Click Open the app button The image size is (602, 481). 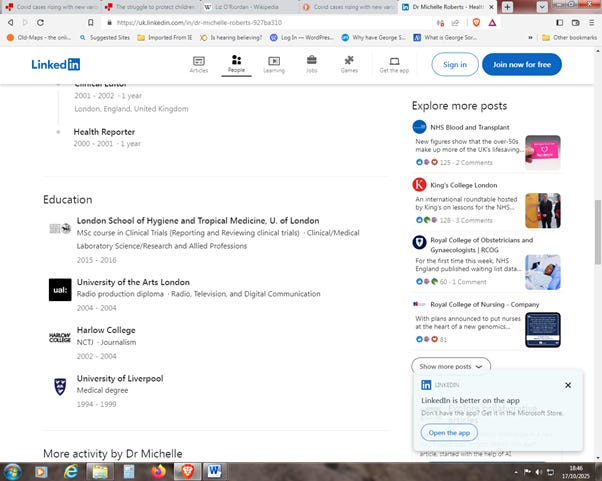pyautogui.click(x=449, y=433)
